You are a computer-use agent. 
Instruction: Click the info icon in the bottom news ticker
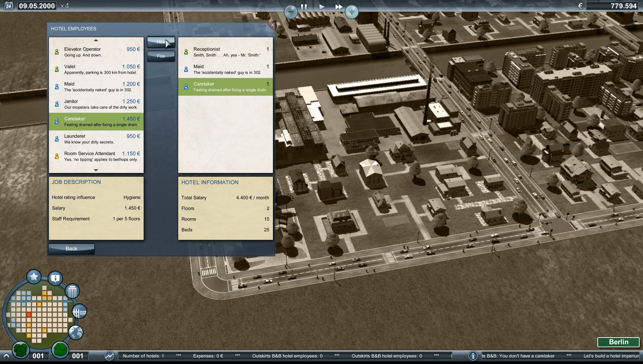click(x=473, y=356)
